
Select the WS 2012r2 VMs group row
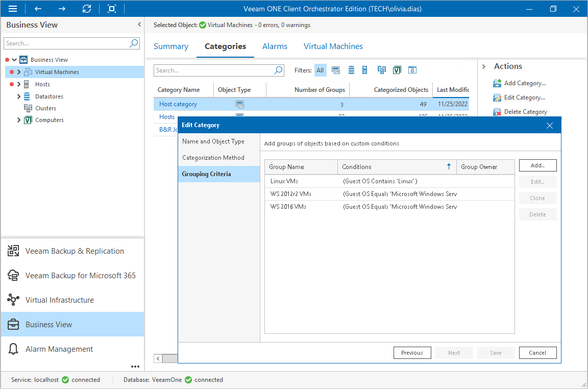tap(389, 194)
